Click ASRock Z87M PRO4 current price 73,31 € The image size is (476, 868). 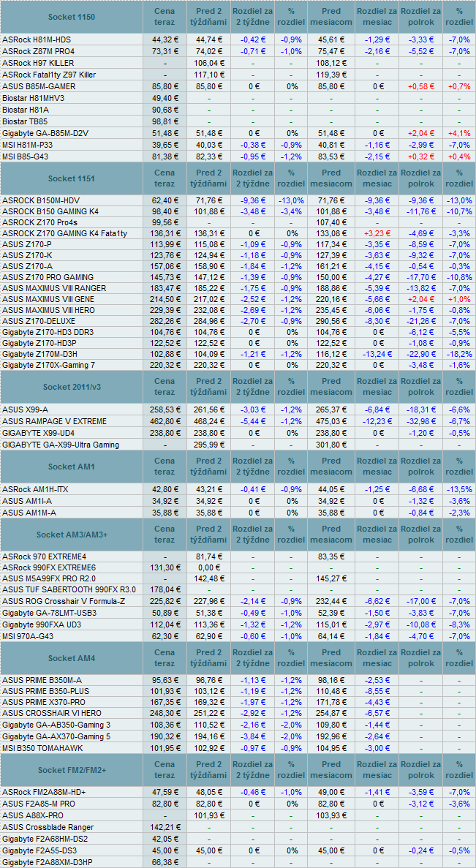(165, 52)
